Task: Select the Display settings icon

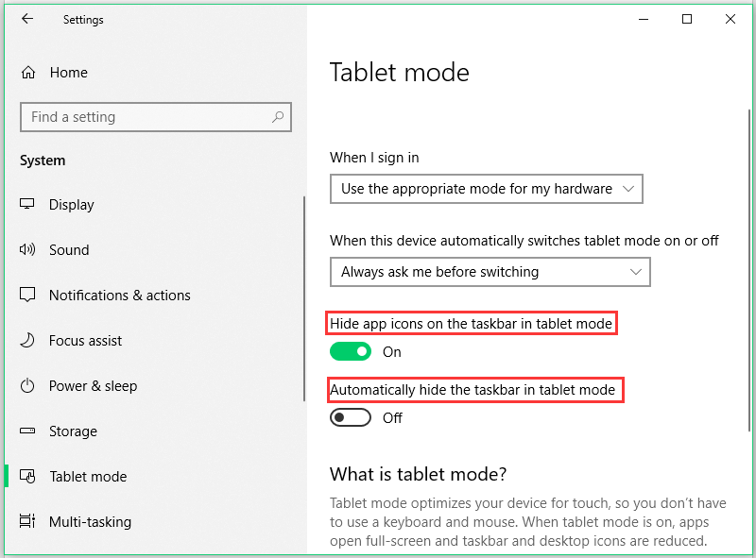Action: [27, 204]
